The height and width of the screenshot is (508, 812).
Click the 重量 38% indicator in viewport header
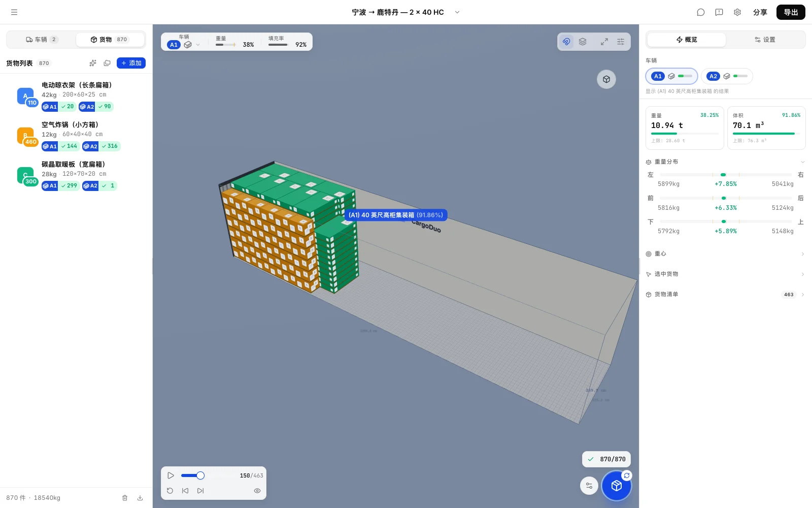[x=234, y=42]
